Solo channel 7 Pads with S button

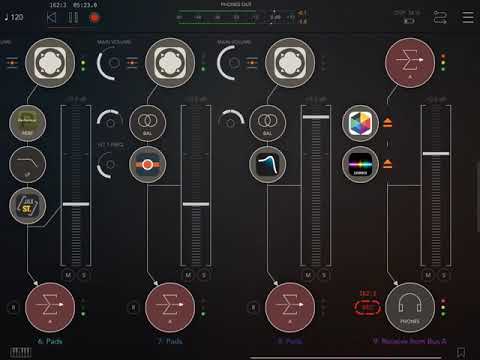pos(204,275)
